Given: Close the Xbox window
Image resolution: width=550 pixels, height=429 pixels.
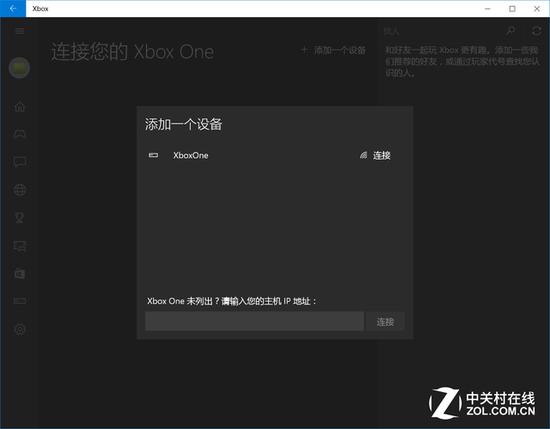Looking at the screenshot, I should [537, 8].
